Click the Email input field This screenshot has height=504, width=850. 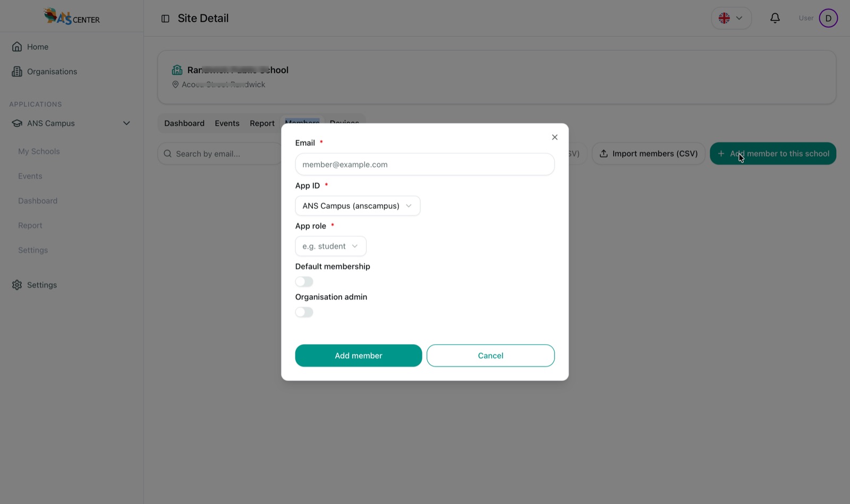(424, 164)
